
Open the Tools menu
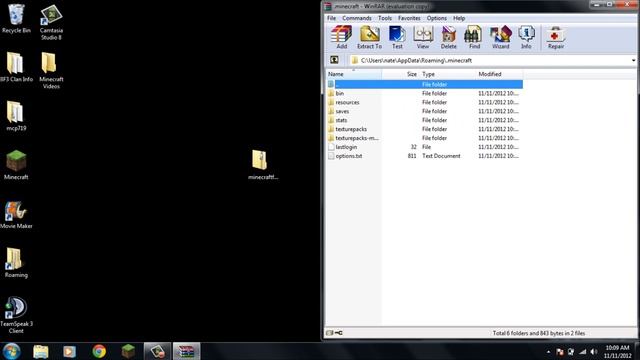click(x=384, y=18)
